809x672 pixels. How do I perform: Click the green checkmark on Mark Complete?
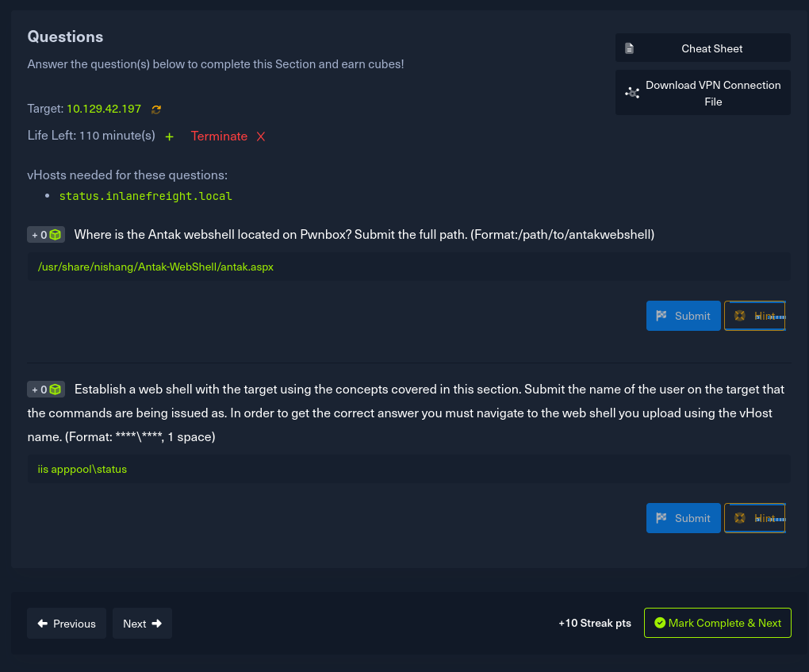pos(659,623)
